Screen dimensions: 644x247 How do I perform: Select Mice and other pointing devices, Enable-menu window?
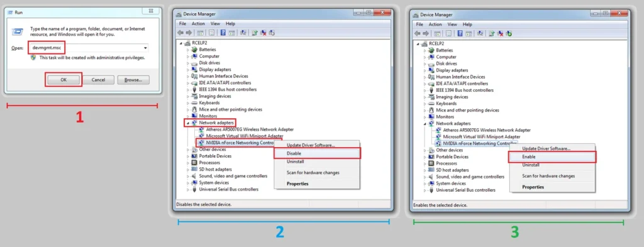pyautogui.click(x=467, y=110)
